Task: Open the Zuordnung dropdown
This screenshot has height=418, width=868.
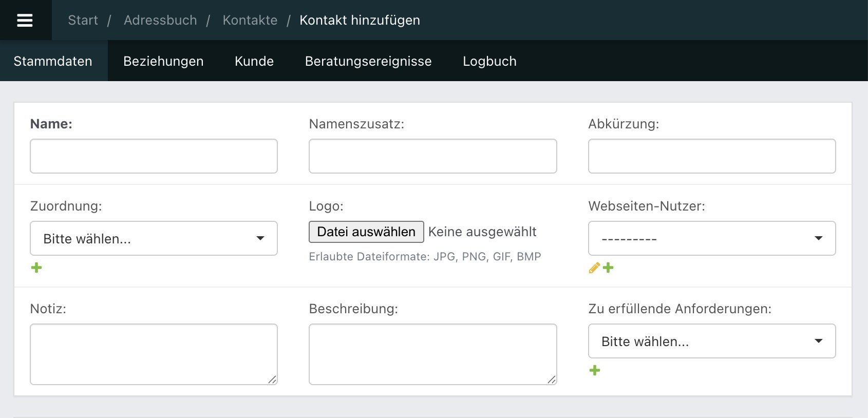Action: point(154,238)
